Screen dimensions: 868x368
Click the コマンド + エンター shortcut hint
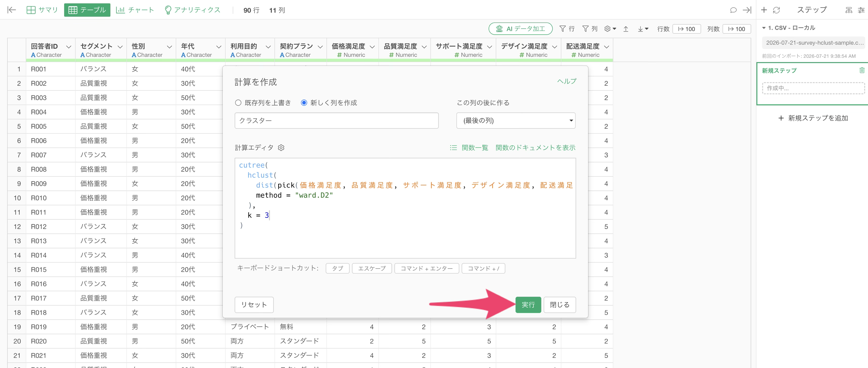(427, 268)
